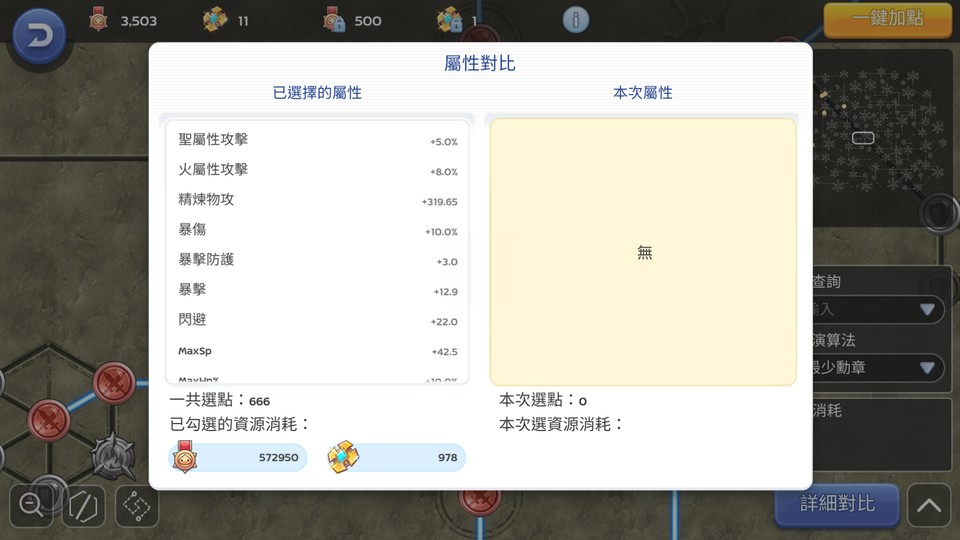Tap the blue back arrow button
Viewport: 960px width, 540px height.
39,36
